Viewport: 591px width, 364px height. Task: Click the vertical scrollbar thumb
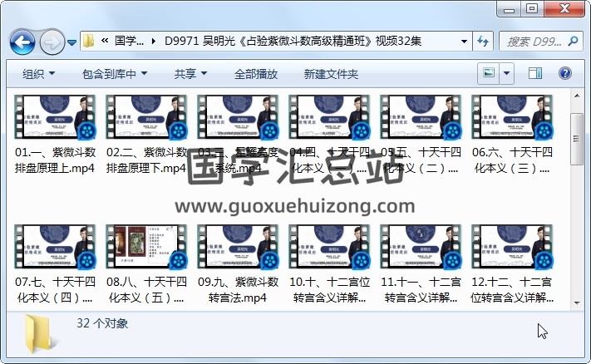(x=577, y=139)
